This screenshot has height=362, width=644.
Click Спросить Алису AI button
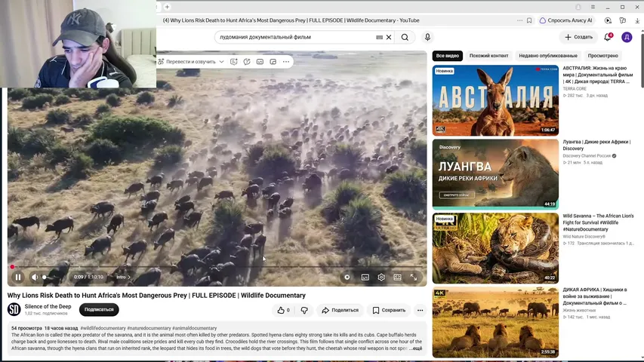click(566, 20)
